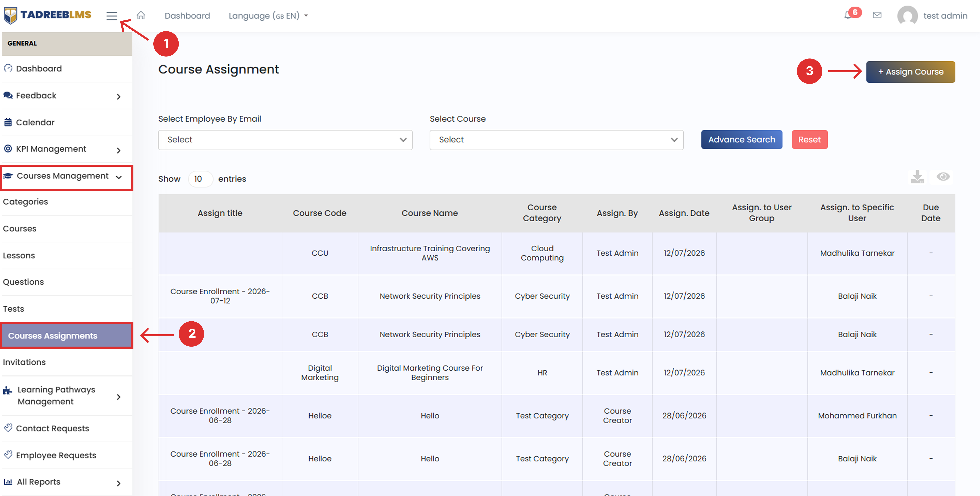This screenshot has width=980, height=496.
Task: Toggle column visibility eye icon
Action: point(943,177)
